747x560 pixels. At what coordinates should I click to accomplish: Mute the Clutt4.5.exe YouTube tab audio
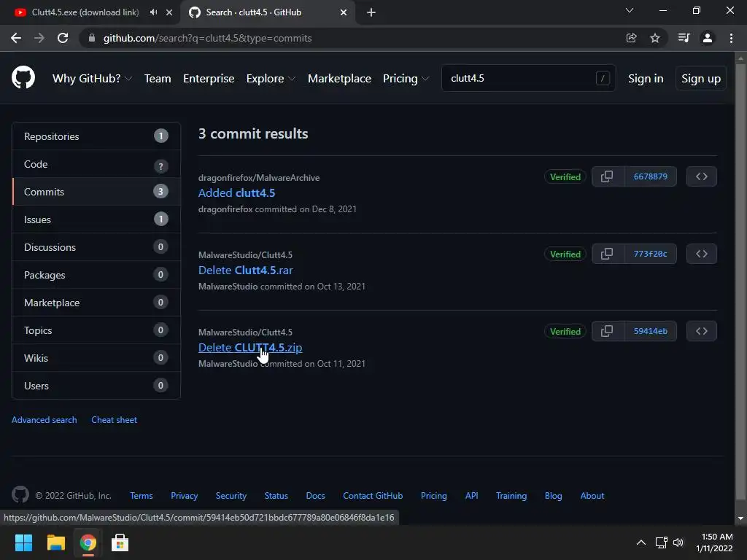[153, 12]
